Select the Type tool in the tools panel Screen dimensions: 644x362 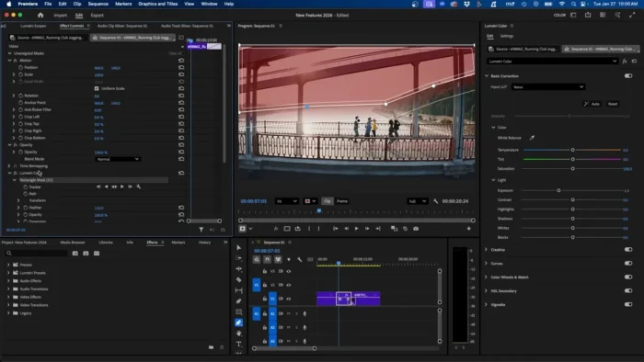click(238, 344)
